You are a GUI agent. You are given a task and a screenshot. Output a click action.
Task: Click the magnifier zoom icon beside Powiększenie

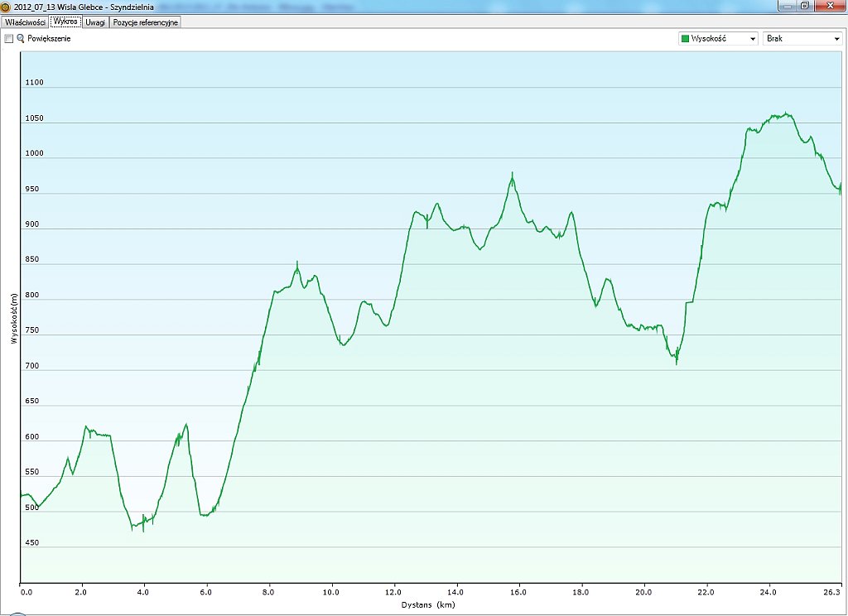(x=21, y=39)
